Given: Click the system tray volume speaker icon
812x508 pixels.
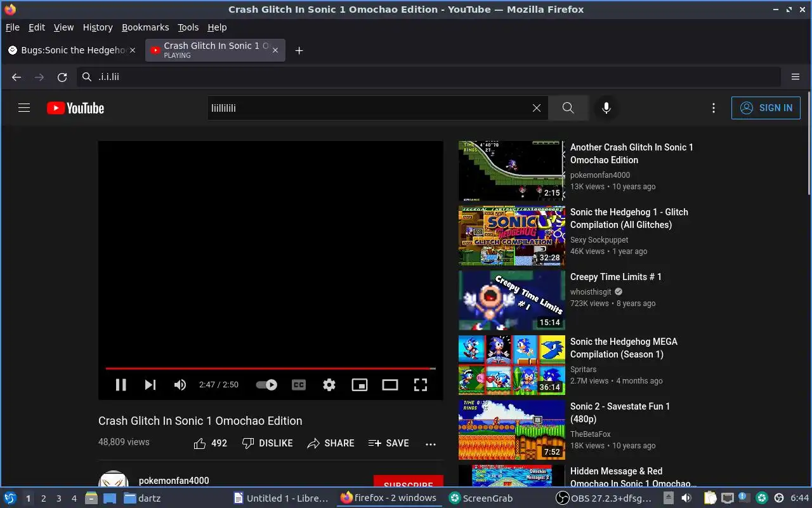Looking at the screenshot, I should [x=686, y=498].
